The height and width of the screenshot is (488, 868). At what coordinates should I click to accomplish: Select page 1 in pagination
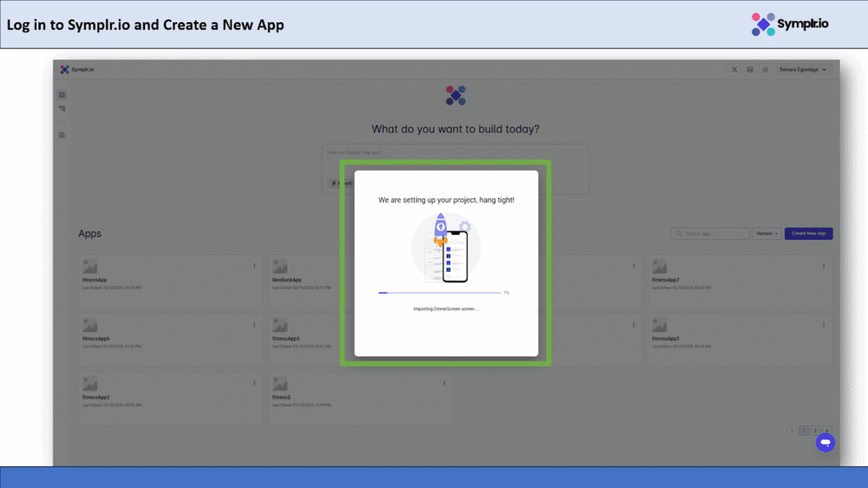coord(804,430)
